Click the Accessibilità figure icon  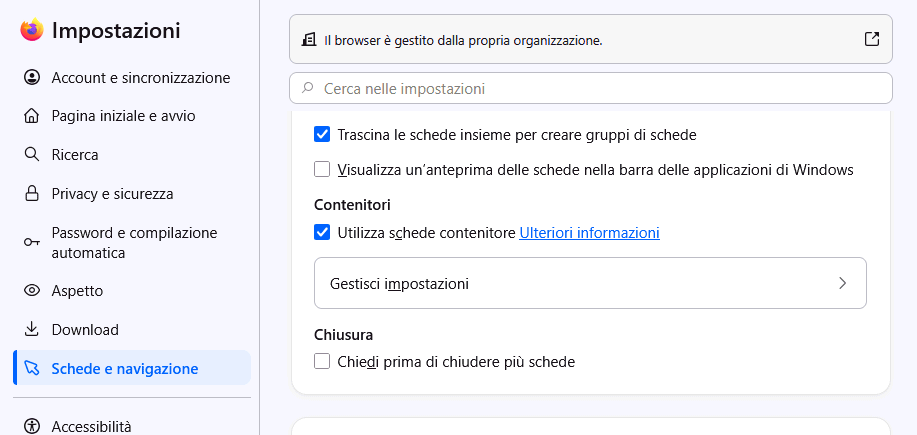pyautogui.click(x=32, y=426)
